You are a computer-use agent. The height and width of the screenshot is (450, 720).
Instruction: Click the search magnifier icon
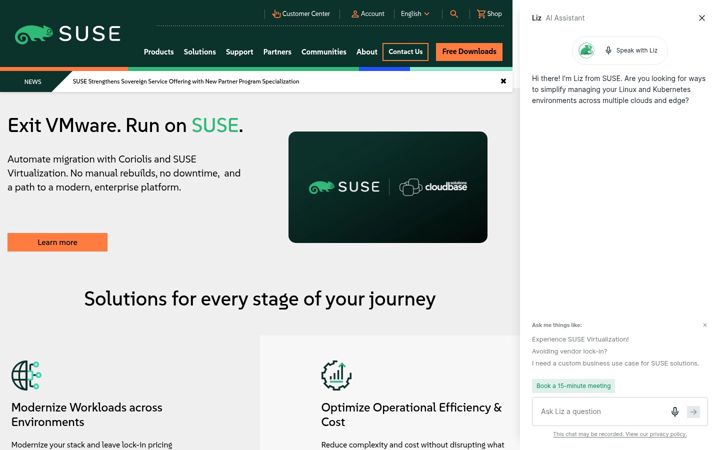point(454,14)
